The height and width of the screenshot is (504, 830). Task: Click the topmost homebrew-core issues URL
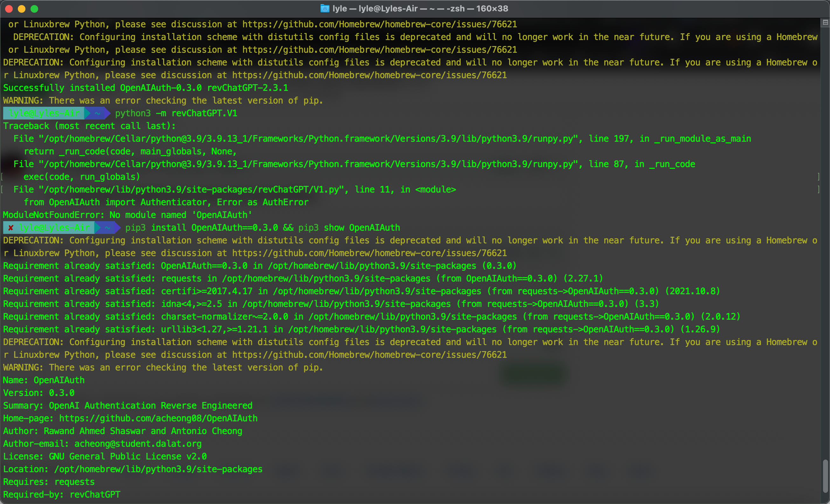coord(379,24)
